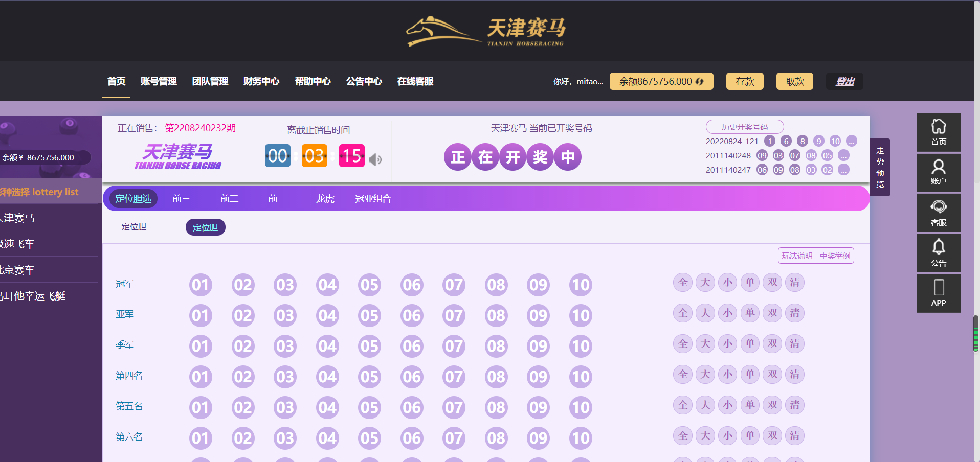
Task: Click the Home house icon in right sidebar
Action: click(938, 127)
